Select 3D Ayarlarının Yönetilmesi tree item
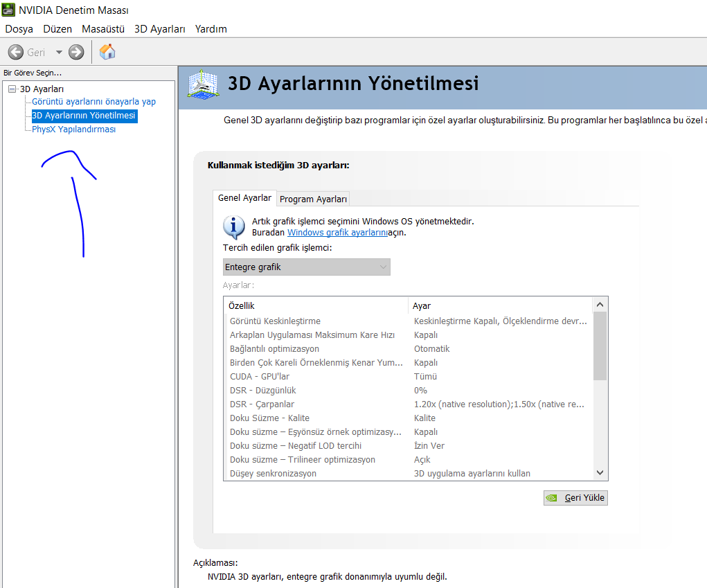Screen dimensions: 707x588 pyautogui.click(x=84, y=116)
